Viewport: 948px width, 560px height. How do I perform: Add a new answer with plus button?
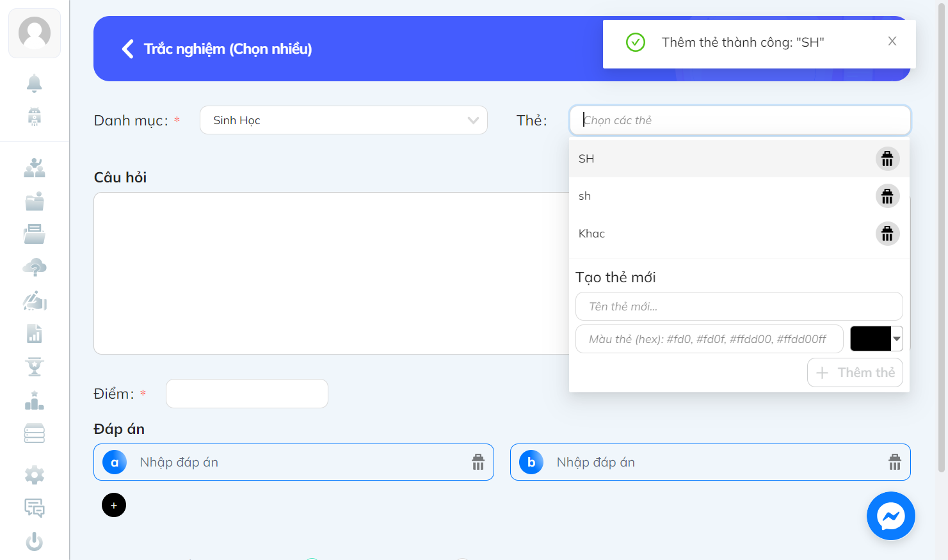114,505
